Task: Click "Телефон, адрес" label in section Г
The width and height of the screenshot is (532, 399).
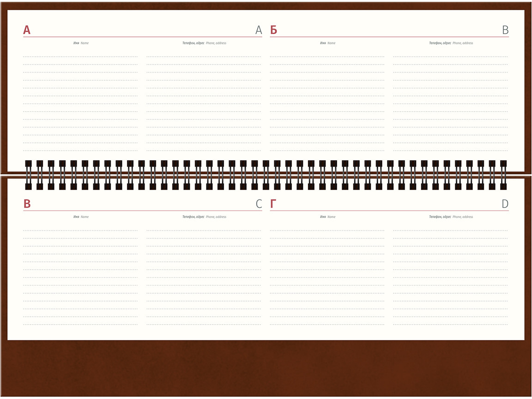Action: point(440,217)
